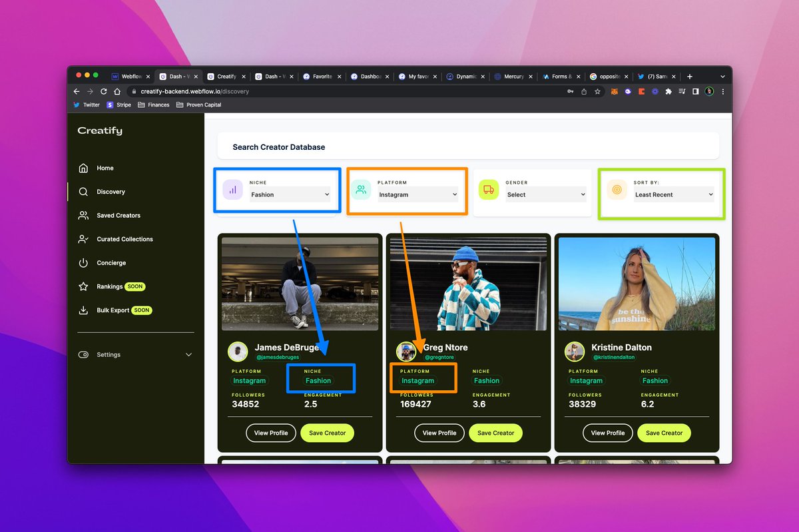
Task: Save Creator Greg Ntore
Action: click(x=495, y=433)
